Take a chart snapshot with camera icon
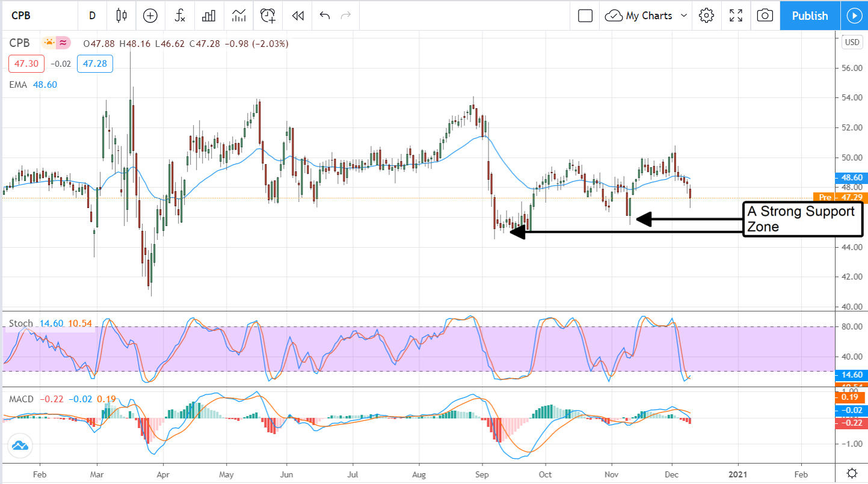The height and width of the screenshot is (484, 868). pos(765,16)
